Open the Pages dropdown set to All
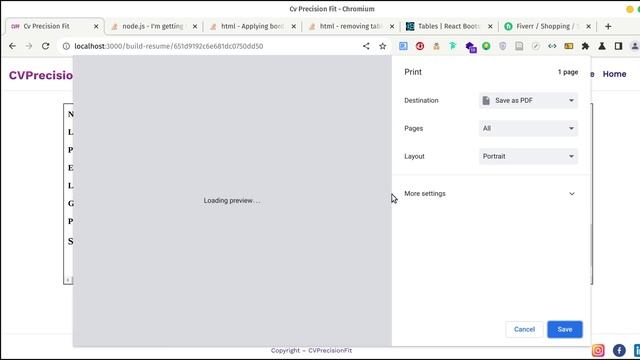640x360 pixels. coord(528,128)
